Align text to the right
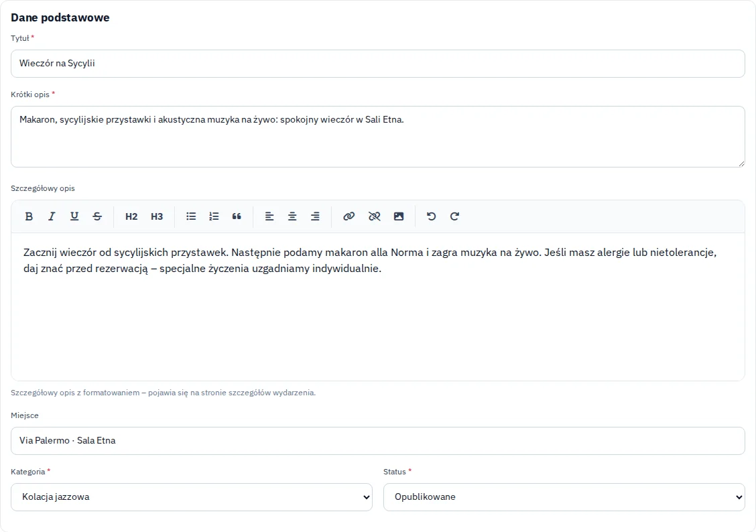 (315, 216)
